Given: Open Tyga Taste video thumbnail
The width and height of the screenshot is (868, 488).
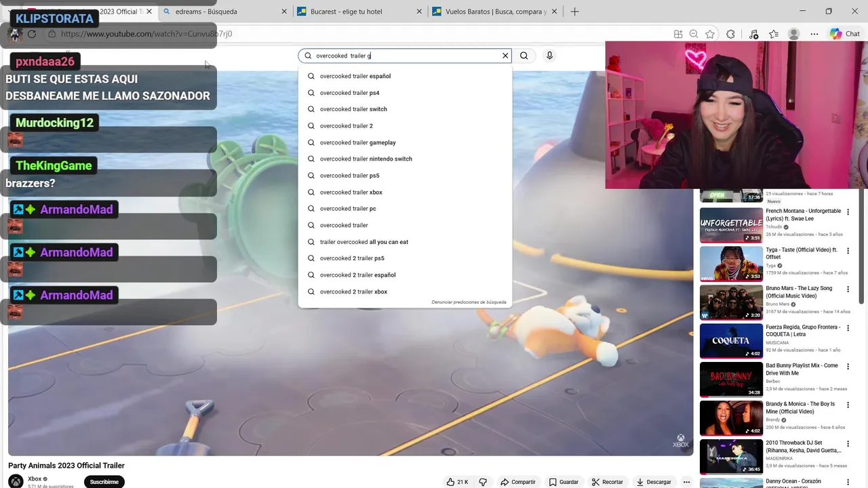Looking at the screenshot, I should tap(731, 264).
